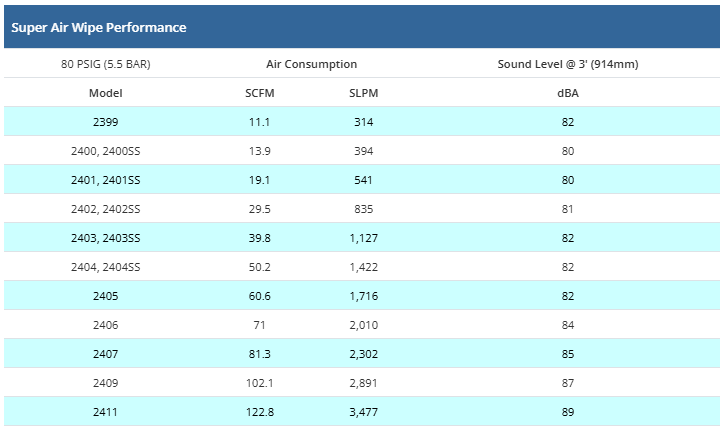Select the Sound Level @ 3' (914mm) header
Viewport: 726px width, 440px height.
[567, 64]
